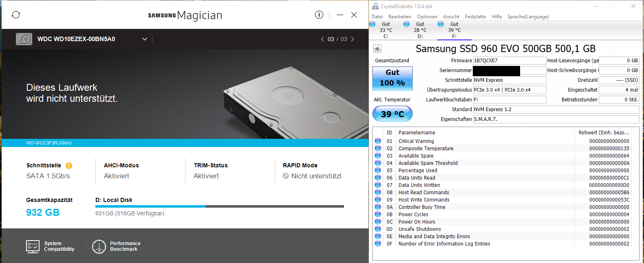Click the System Compatibility monitor icon

coord(33,246)
